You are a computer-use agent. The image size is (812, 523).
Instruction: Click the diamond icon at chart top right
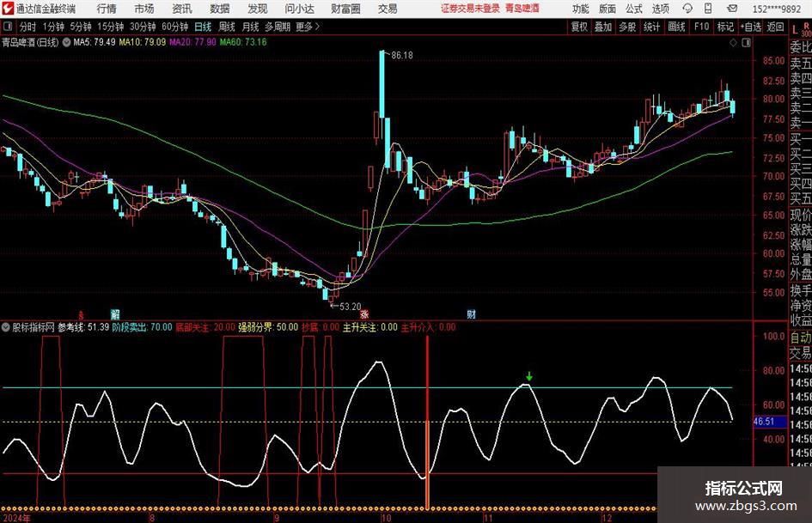point(733,43)
